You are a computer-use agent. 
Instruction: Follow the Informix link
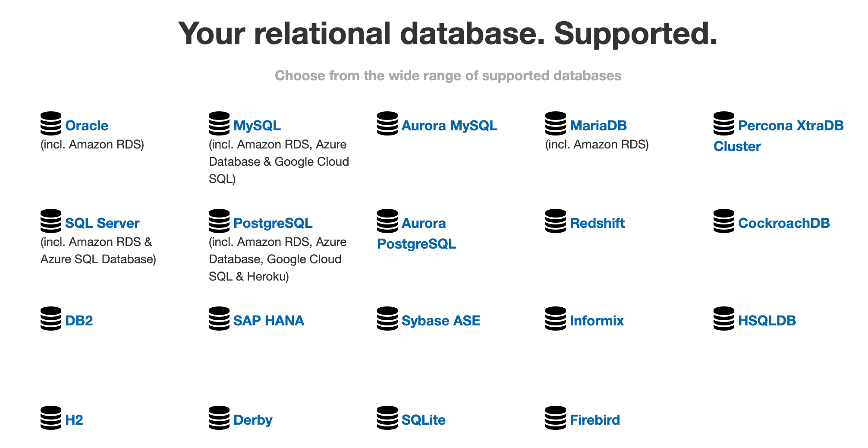pos(597,321)
